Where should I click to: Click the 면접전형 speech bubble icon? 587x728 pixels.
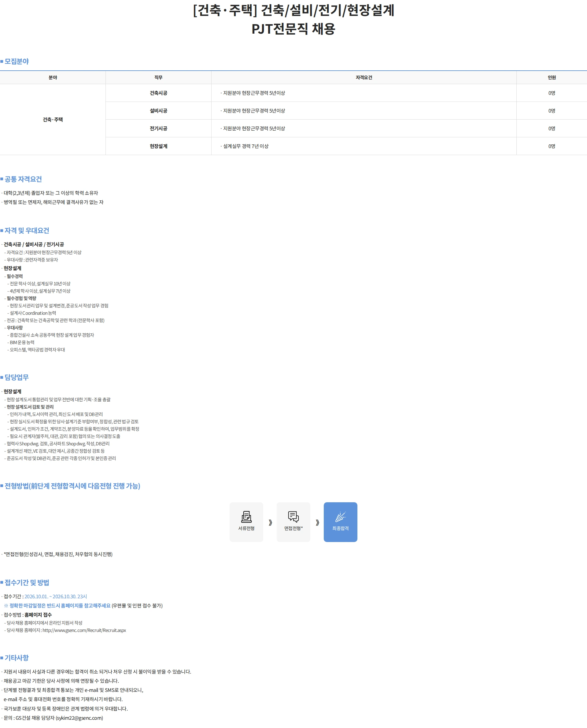click(293, 517)
